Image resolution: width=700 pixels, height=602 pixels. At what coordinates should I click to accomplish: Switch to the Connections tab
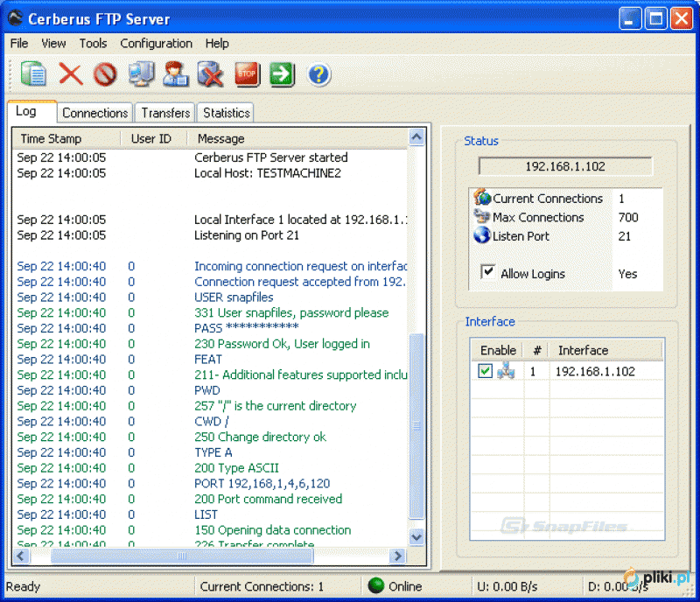pyautogui.click(x=95, y=113)
